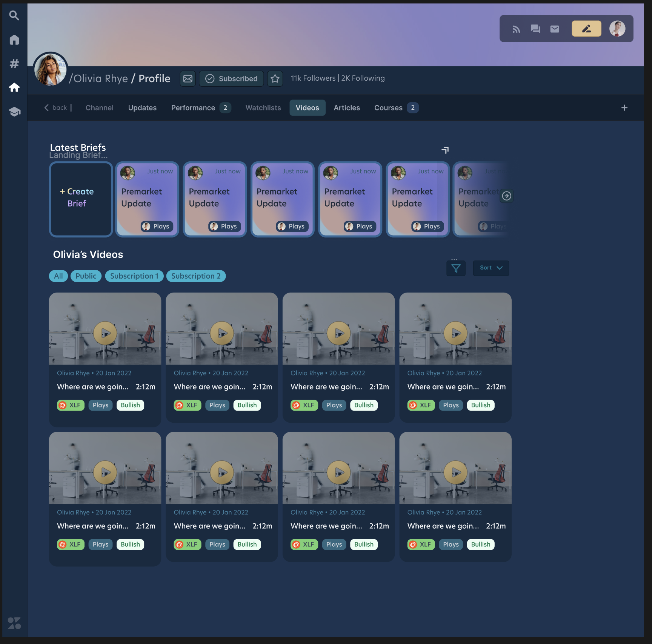
Task: Open the user avatar menu in top-right bar
Action: coord(617,29)
